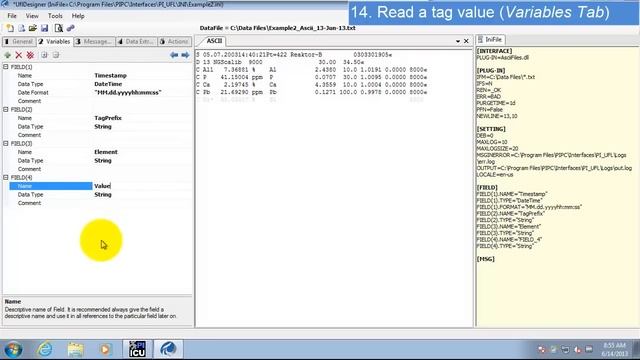Select the ASCII data file tab
Image resolution: width=640 pixels, height=360 pixels.
214,41
